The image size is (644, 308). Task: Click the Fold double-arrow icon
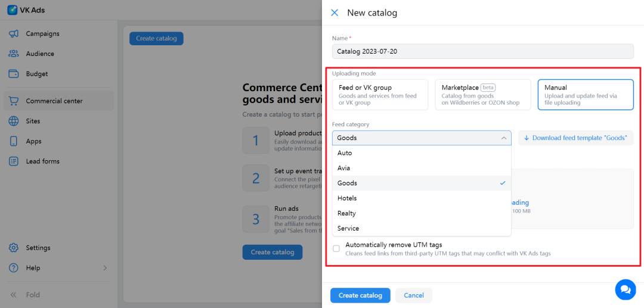(x=14, y=294)
